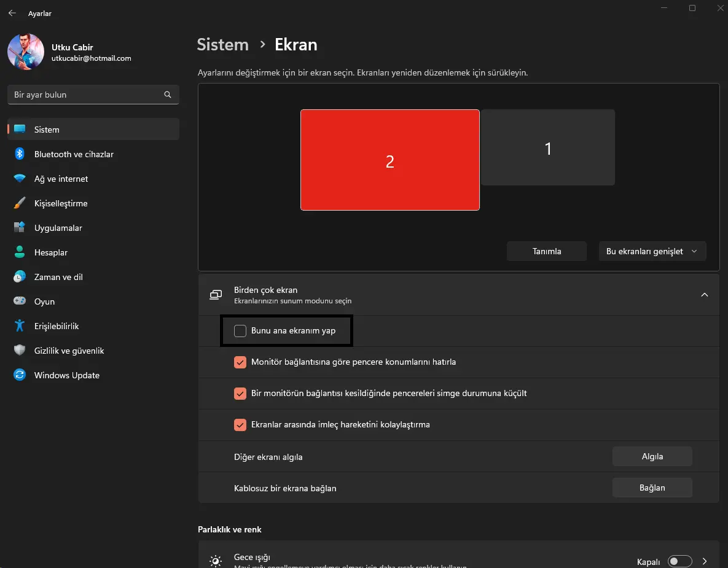Click the Ekran page title

(296, 45)
